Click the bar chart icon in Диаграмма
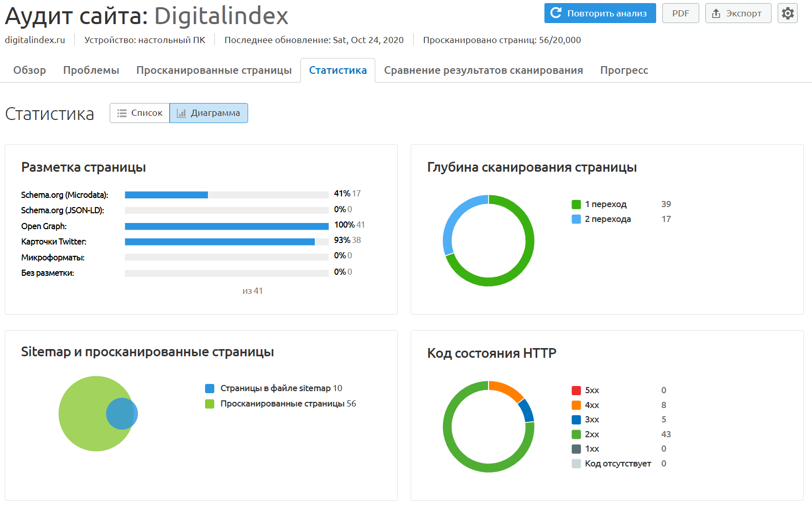The height and width of the screenshot is (508, 812). coord(181,113)
